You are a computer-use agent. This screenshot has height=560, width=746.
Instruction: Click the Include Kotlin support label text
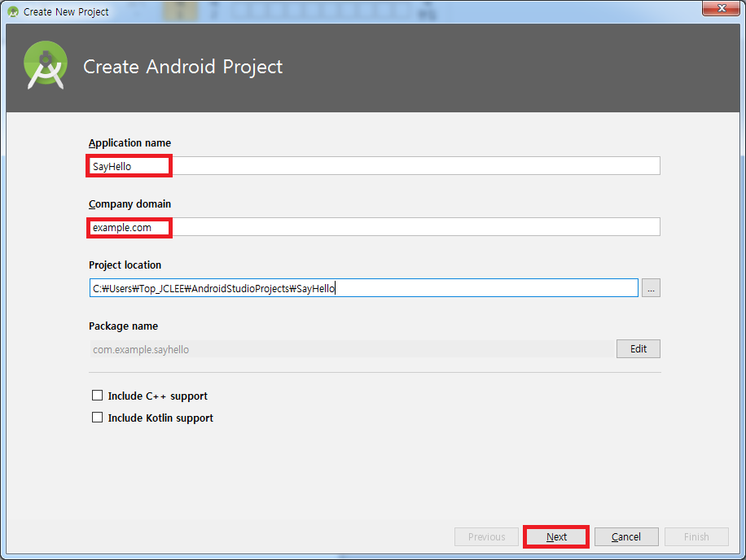pyautogui.click(x=160, y=418)
